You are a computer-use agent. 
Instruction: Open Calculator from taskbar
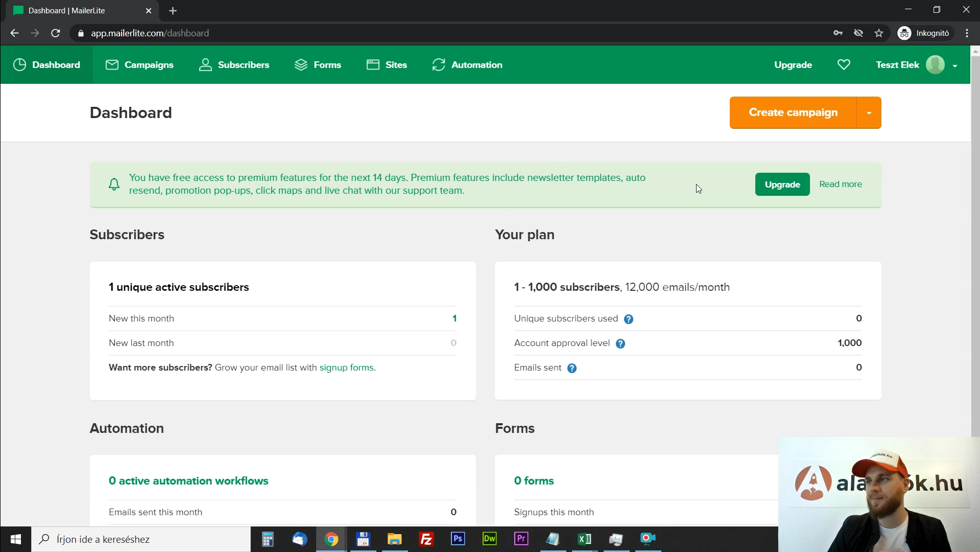(x=268, y=539)
